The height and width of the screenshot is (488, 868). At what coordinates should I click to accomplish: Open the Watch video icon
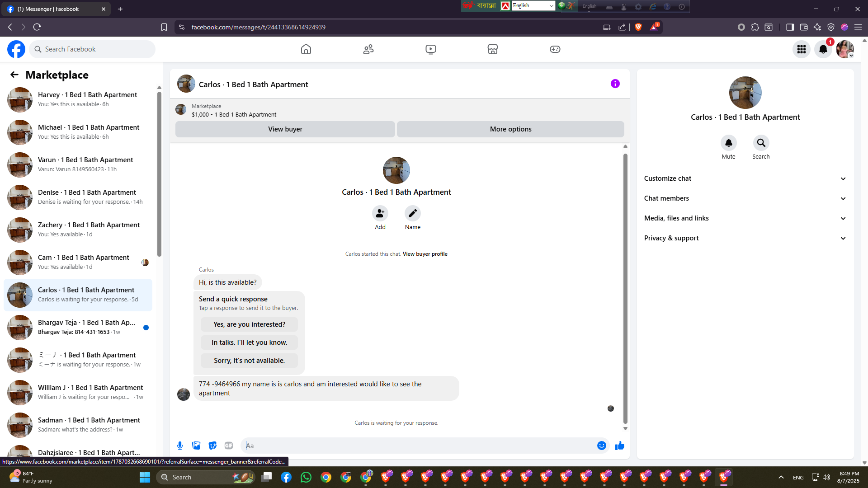click(431, 49)
